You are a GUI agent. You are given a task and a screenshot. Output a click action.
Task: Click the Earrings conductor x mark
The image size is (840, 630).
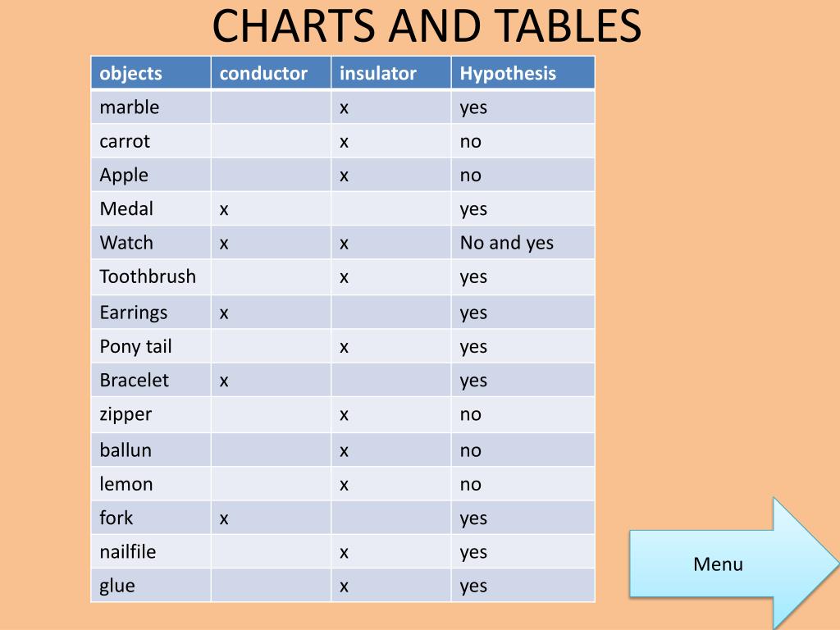[x=224, y=313]
